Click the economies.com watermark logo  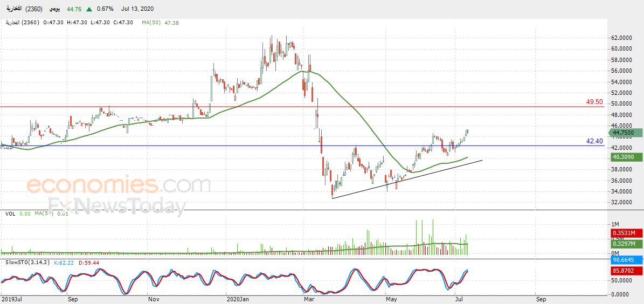[x=119, y=185]
